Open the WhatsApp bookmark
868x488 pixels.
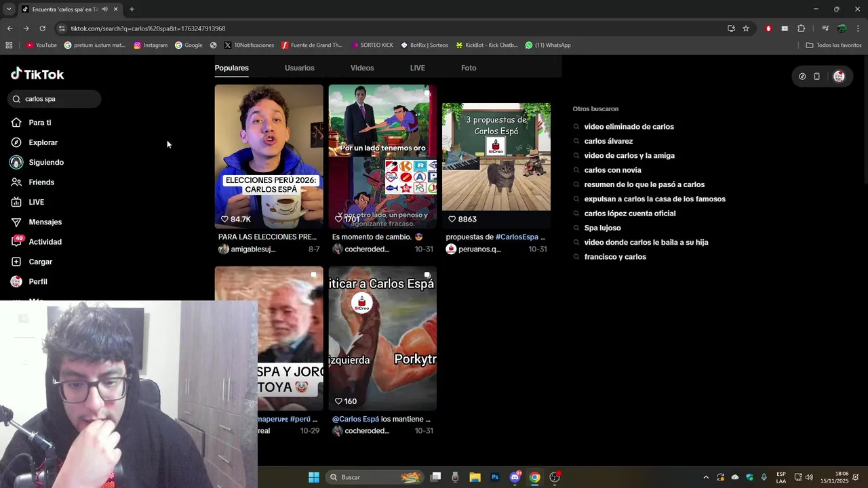tap(548, 45)
